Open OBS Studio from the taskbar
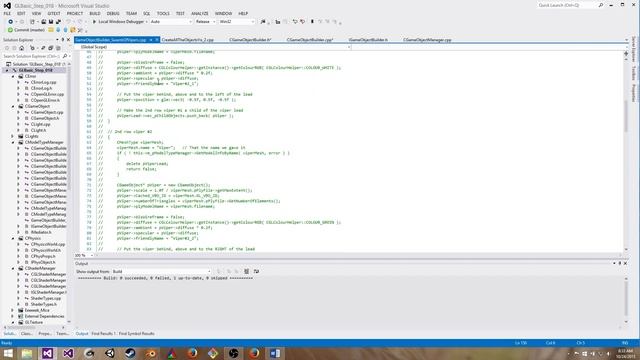 point(233,353)
